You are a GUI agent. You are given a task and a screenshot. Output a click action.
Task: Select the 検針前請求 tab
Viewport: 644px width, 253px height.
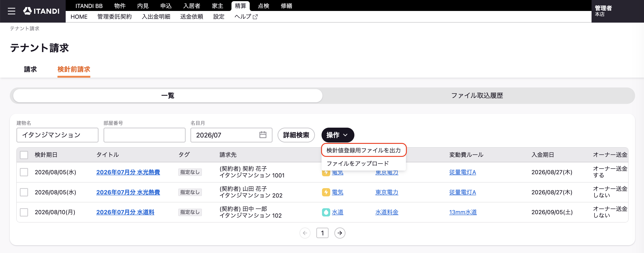pyautogui.click(x=74, y=69)
